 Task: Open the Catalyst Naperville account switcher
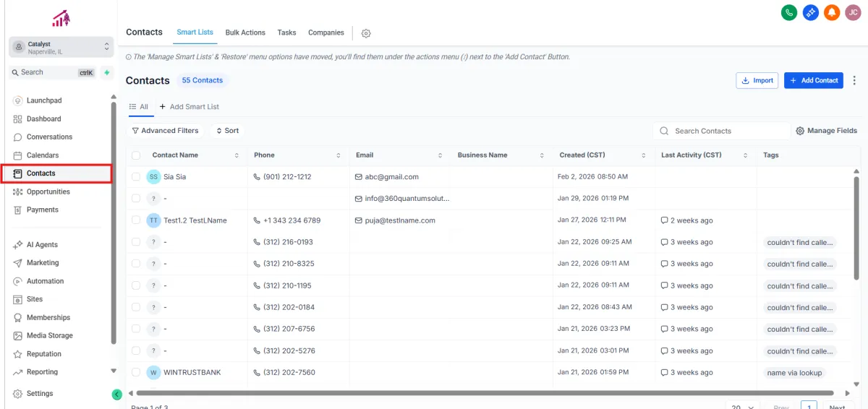[x=61, y=47]
